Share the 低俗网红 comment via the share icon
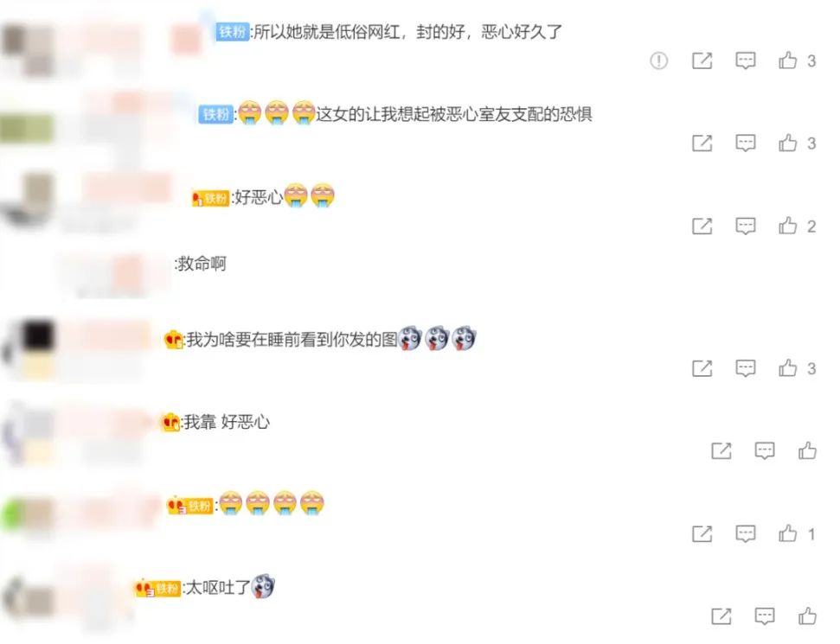This screenshot has width=840, height=644. [x=702, y=61]
